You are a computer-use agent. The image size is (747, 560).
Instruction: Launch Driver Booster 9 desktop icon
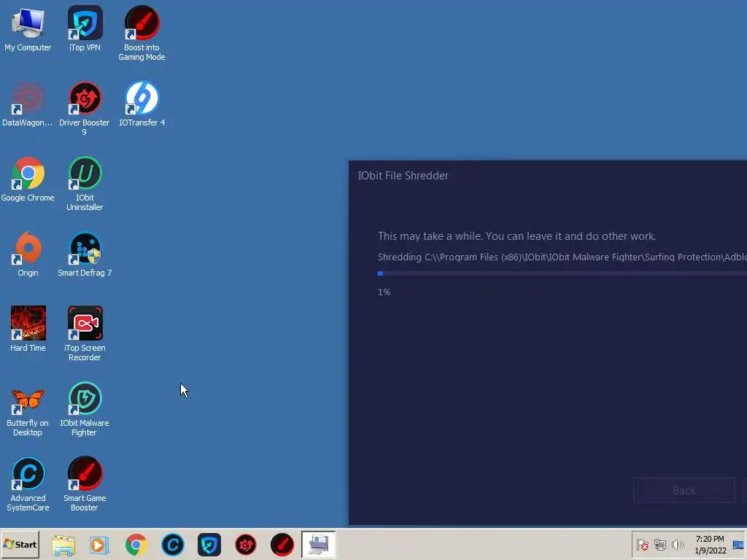85,109
